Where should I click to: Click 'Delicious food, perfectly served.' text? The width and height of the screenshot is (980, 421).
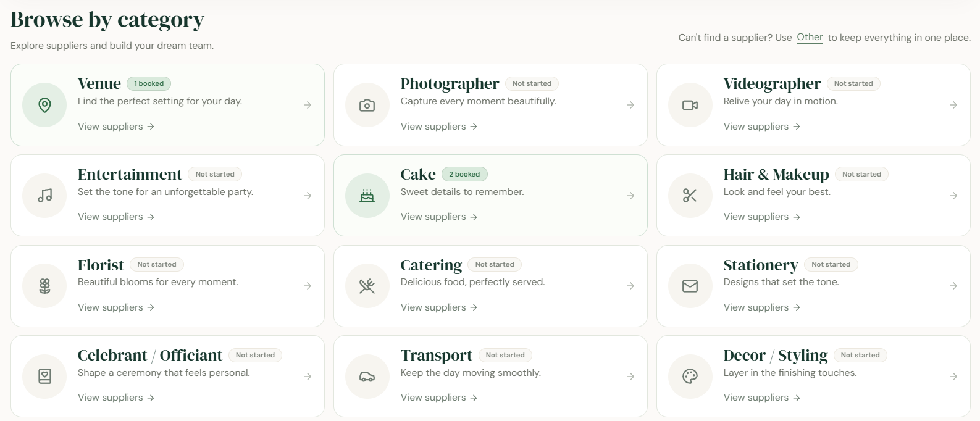(x=473, y=282)
